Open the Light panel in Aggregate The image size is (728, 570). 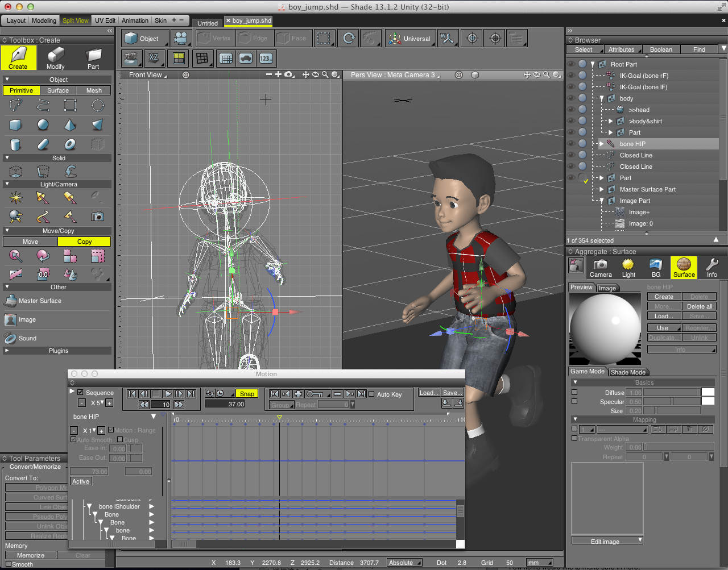point(628,267)
